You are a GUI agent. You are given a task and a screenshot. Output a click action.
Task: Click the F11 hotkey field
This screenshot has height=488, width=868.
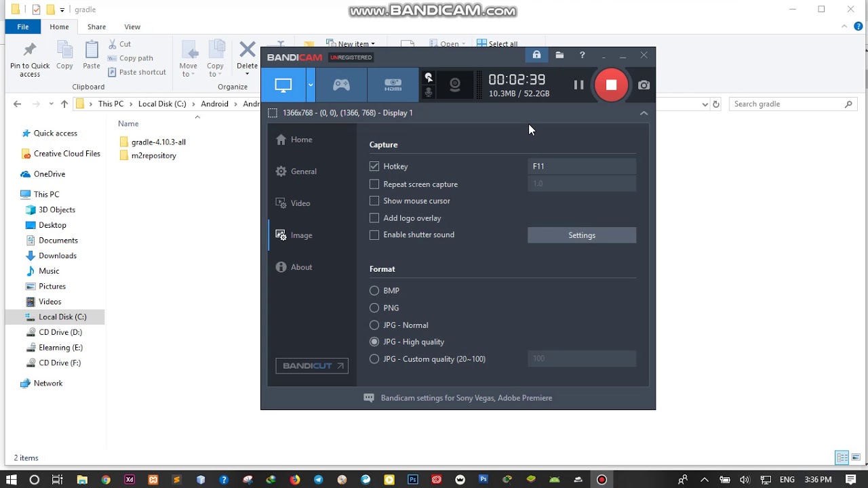(582, 166)
